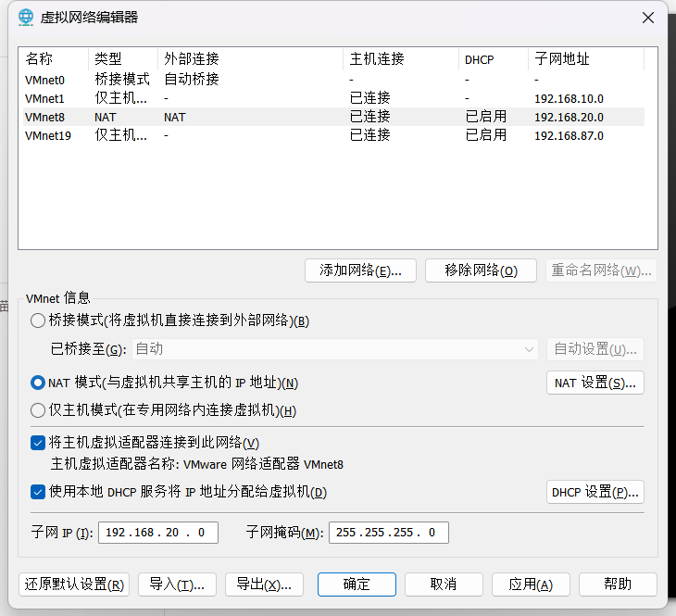Uncheck 将主机虚拟适配器连接到此网络
676x616 pixels.
pos(38,444)
